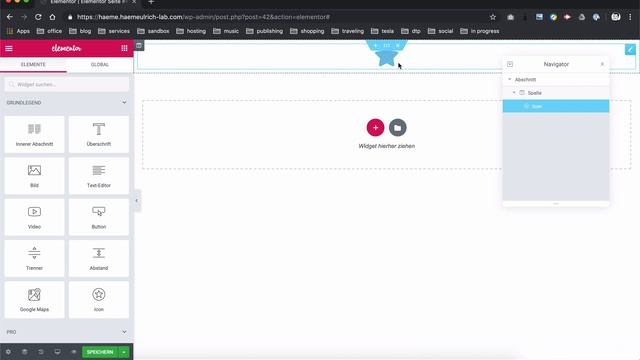Viewport: 640px width, 360px height.
Task: Open the sandbox bookmarks folder
Action: click(x=153, y=31)
